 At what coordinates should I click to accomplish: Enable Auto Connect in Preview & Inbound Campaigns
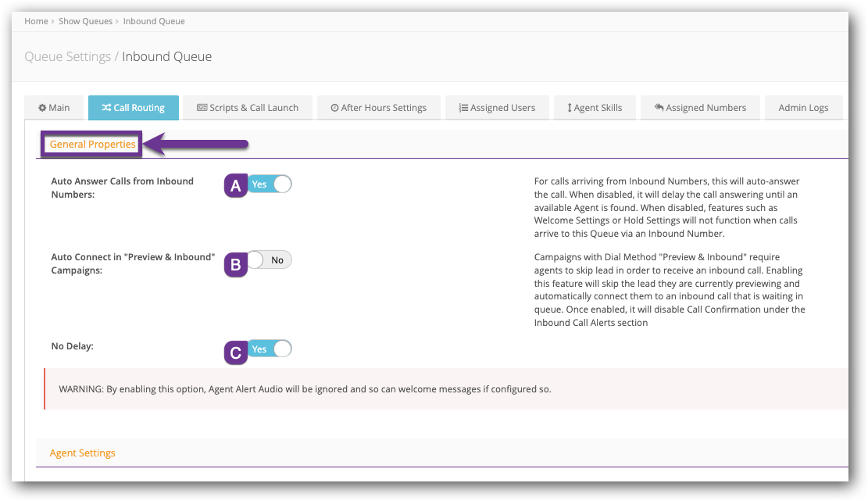click(x=270, y=260)
